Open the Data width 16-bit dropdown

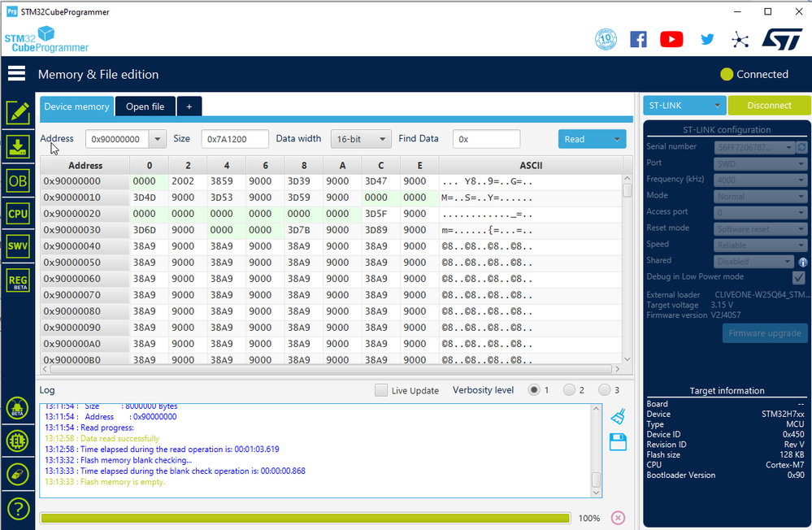click(361, 139)
